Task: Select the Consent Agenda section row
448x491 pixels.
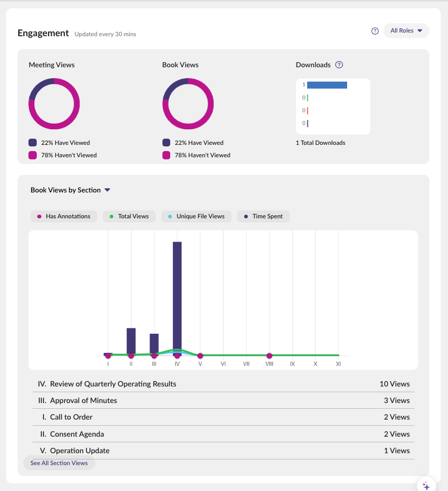Action: (x=223, y=434)
